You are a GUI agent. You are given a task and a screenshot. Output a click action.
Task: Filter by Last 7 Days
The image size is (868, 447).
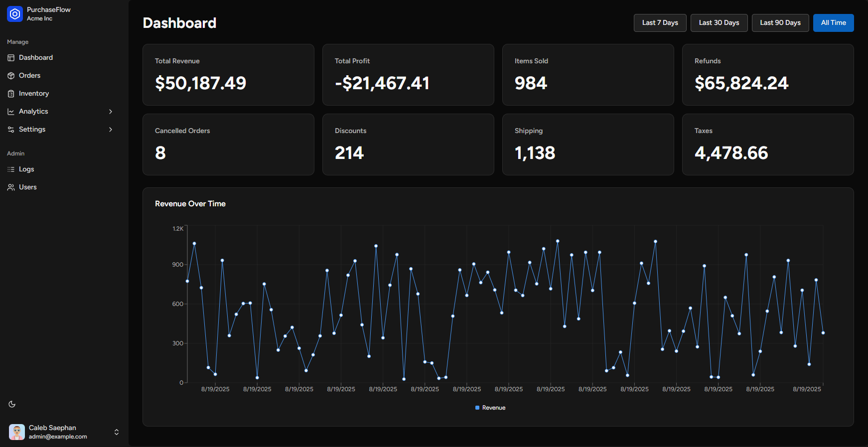(660, 23)
